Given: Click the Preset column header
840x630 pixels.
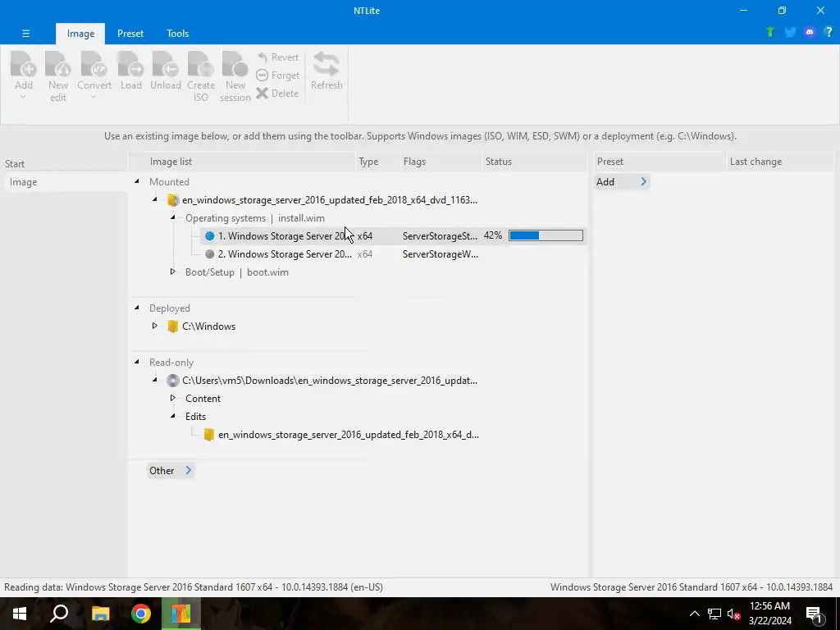Looking at the screenshot, I should coord(659,162).
